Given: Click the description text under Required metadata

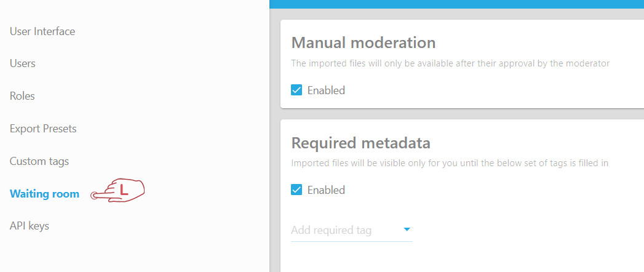Looking at the screenshot, I should (x=450, y=163).
